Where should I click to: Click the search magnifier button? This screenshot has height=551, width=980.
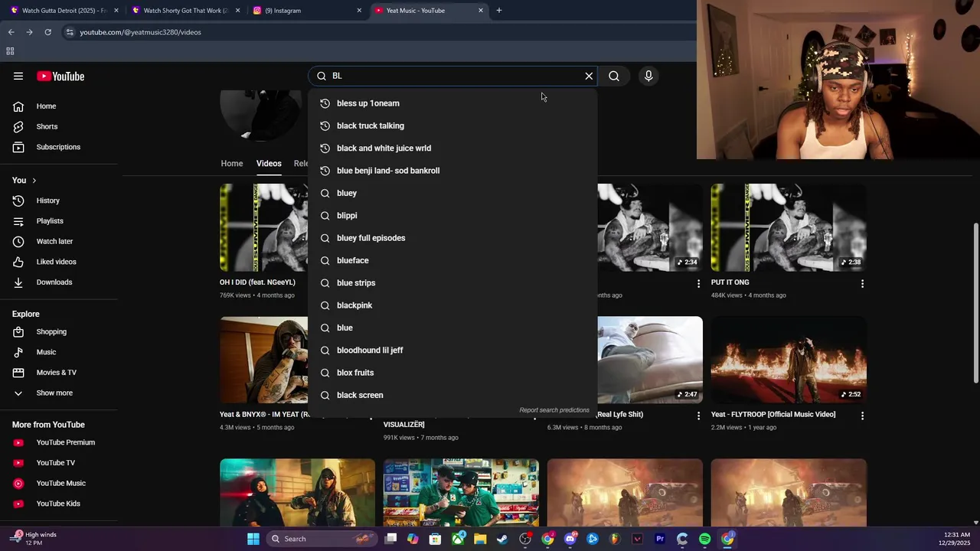point(614,76)
